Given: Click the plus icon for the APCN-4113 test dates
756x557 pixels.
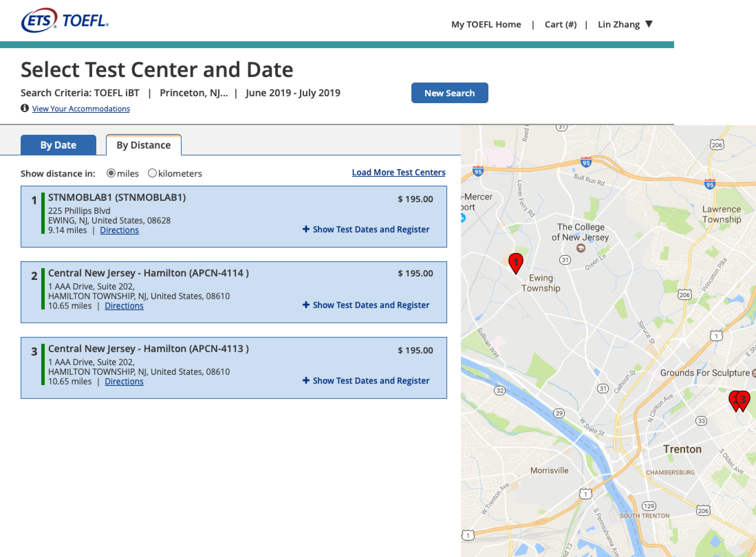Looking at the screenshot, I should (306, 380).
